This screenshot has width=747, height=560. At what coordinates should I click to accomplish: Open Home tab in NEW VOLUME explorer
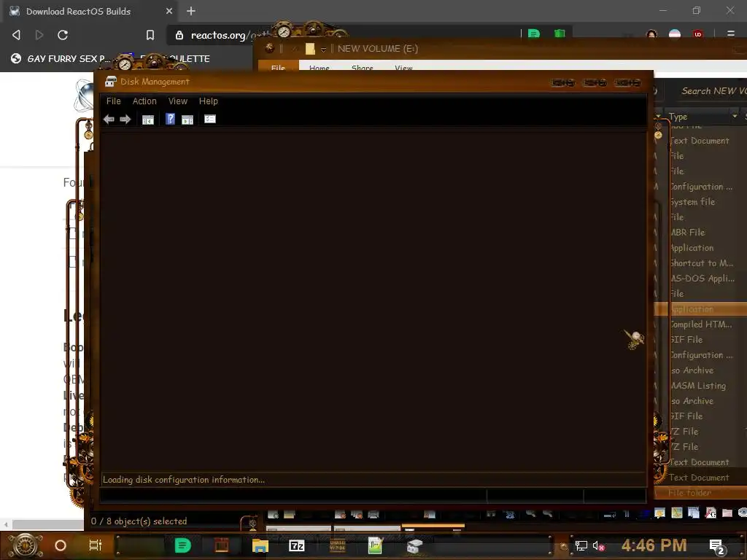[320, 68]
